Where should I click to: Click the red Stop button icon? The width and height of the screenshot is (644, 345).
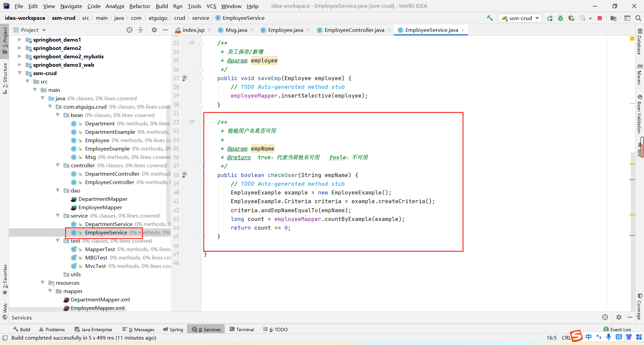click(600, 18)
